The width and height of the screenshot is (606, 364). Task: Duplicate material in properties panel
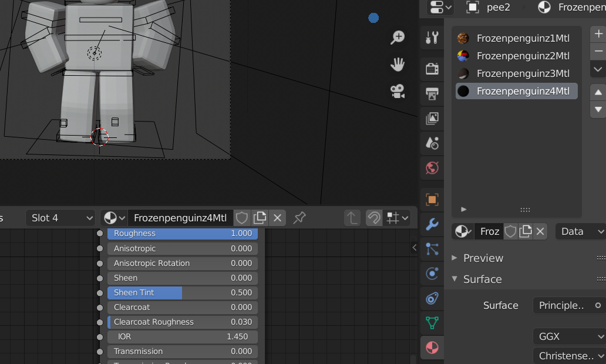[x=526, y=231]
